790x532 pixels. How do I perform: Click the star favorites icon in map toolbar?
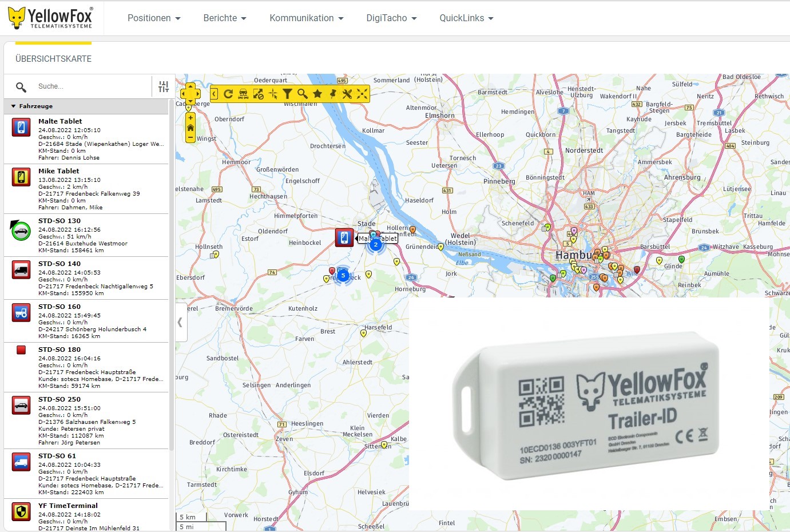point(317,94)
